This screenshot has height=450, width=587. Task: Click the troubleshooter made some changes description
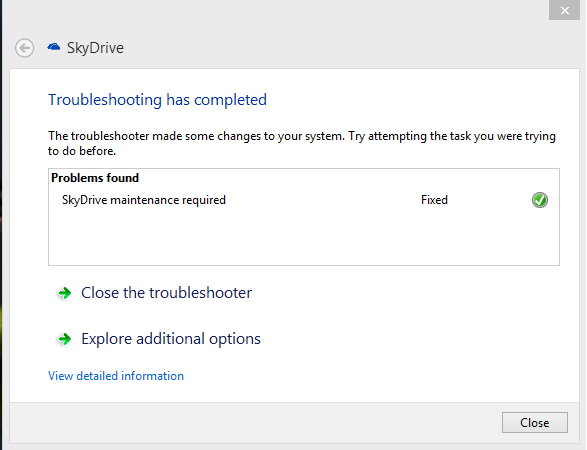click(302, 143)
